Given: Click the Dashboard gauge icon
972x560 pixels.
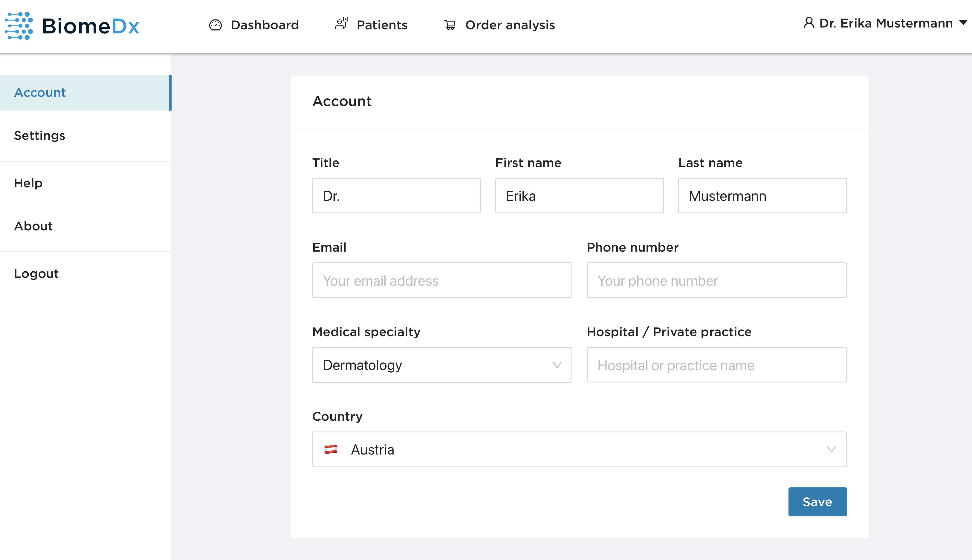Looking at the screenshot, I should [x=216, y=25].
